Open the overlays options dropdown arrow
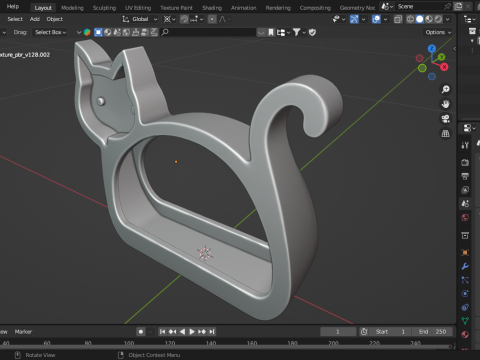480x360 pixels. [x=386, y=19]
